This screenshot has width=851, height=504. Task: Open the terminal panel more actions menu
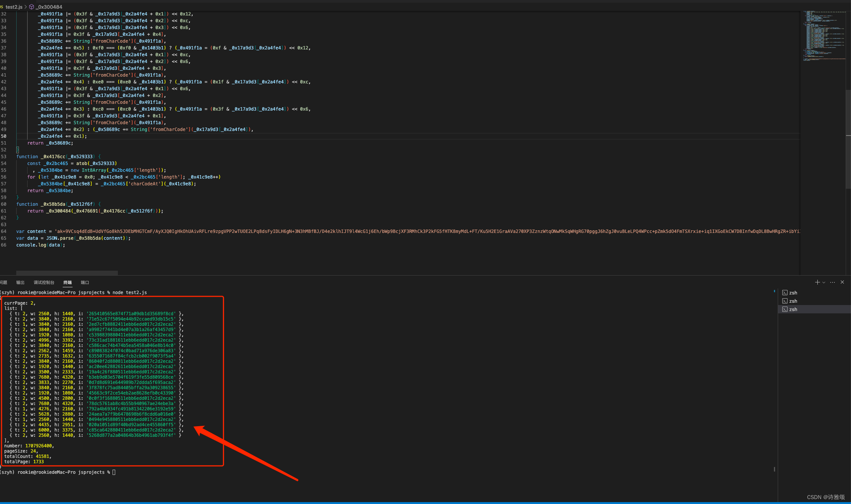[832, 282]
